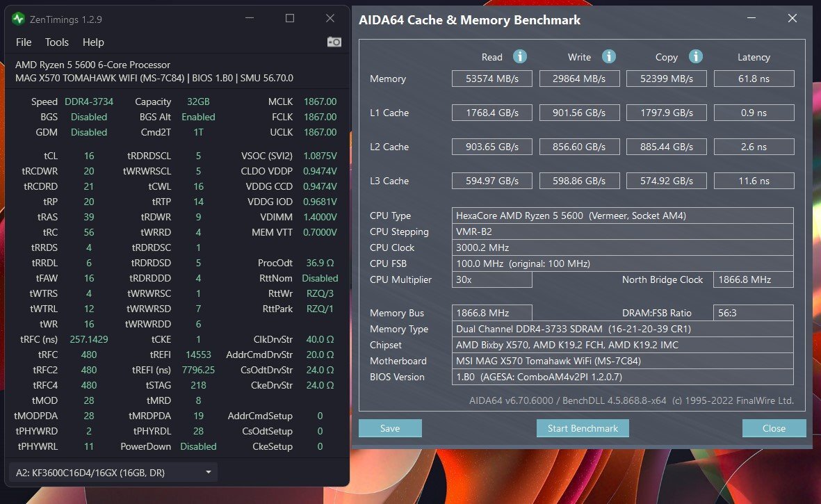
Task: Click the AMD Ryzen 5 5600 processor name
Action: click(92, 65)
